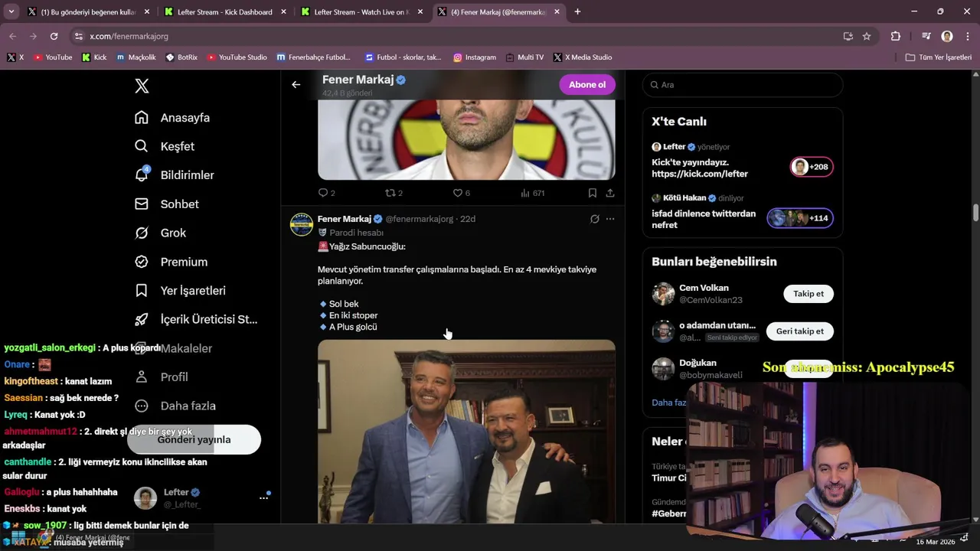Screen dimensions: 980x551
Task: Bookmark the top post
Action: 593,193
